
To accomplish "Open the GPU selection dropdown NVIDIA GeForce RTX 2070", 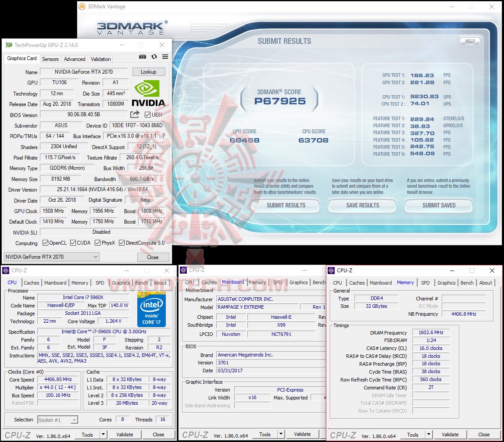I will coord(51,257).
